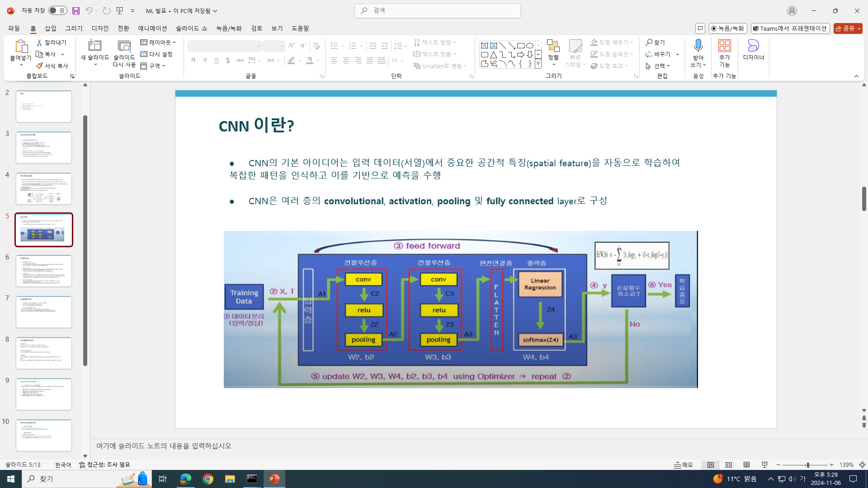Screen dimensions: 868x488
Task: Switch to Slide Sorter view icon
Action: coord(729,465)
